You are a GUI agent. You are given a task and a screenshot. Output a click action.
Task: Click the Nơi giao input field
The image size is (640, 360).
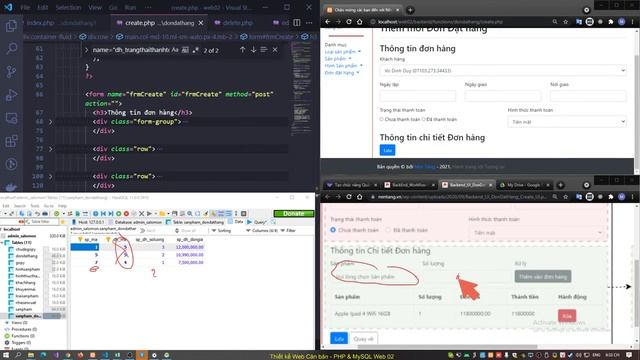(588, 96)
